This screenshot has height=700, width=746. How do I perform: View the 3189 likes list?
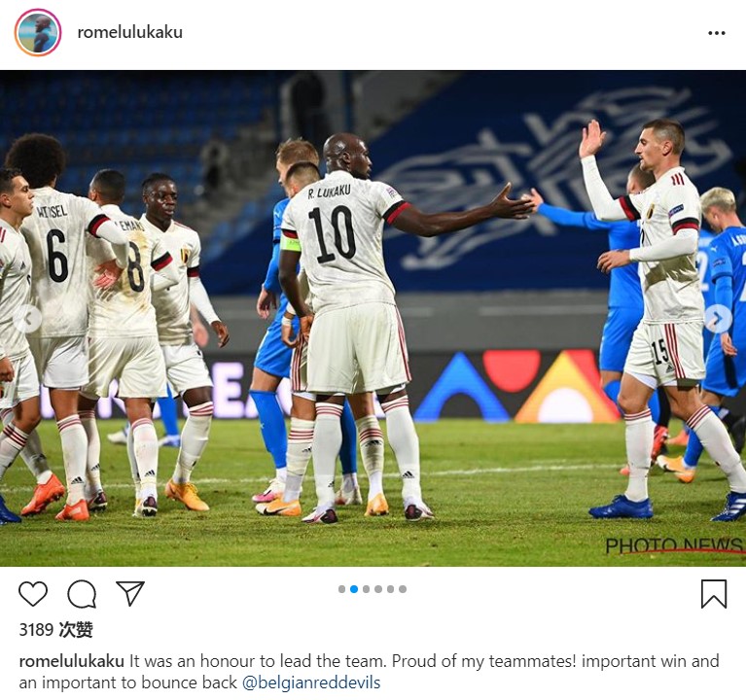point(55,630)
